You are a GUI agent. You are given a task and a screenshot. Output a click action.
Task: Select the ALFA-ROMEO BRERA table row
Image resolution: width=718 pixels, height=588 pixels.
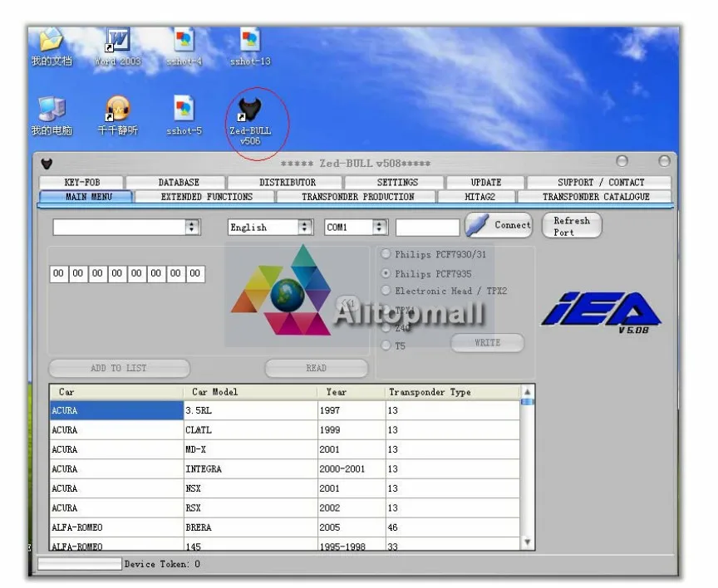coord(284,527)
